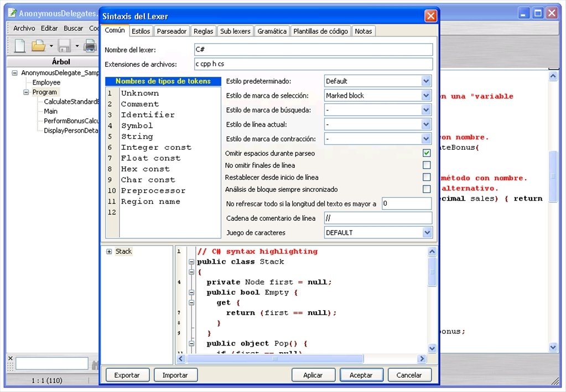Click the Open folder icon in main toolbar

click(38, 46)
